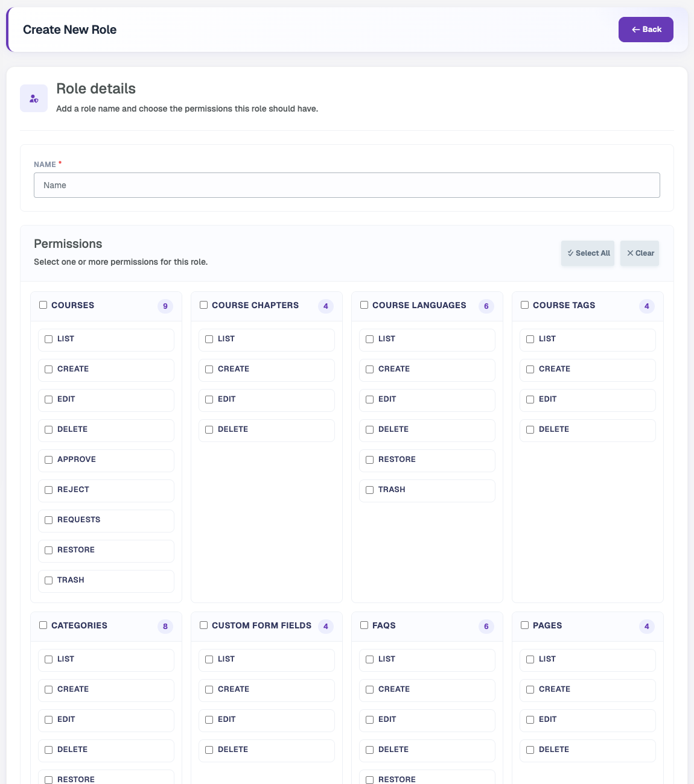Check DELETE under Course Chapters
This screenshot has width=694, height=784.
click(x=209, y=430)
